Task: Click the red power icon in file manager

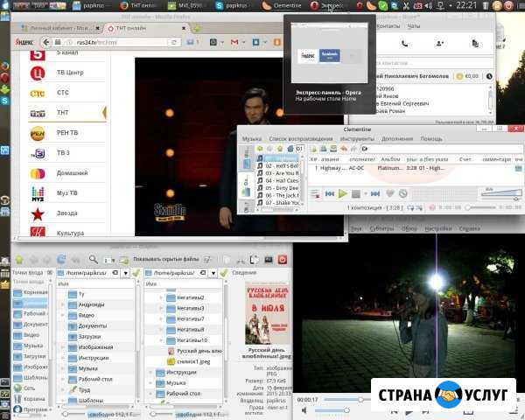Action: click(283, 260)
